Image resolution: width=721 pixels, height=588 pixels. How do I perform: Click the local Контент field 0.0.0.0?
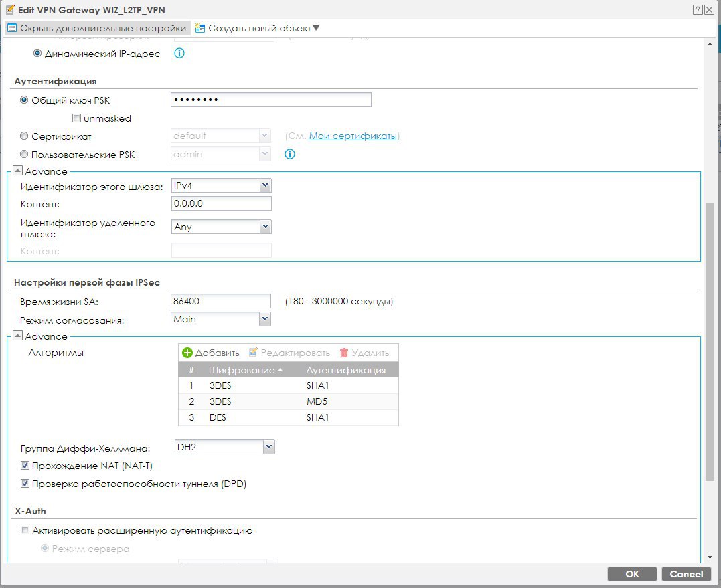(x=221, y=203)
